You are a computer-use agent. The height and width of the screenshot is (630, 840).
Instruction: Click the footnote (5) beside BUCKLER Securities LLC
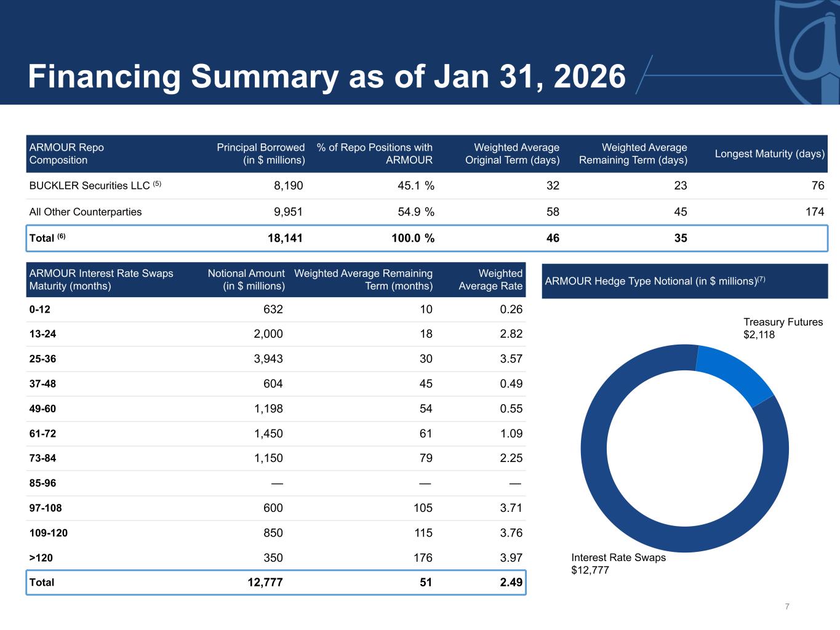coord(157,184)
